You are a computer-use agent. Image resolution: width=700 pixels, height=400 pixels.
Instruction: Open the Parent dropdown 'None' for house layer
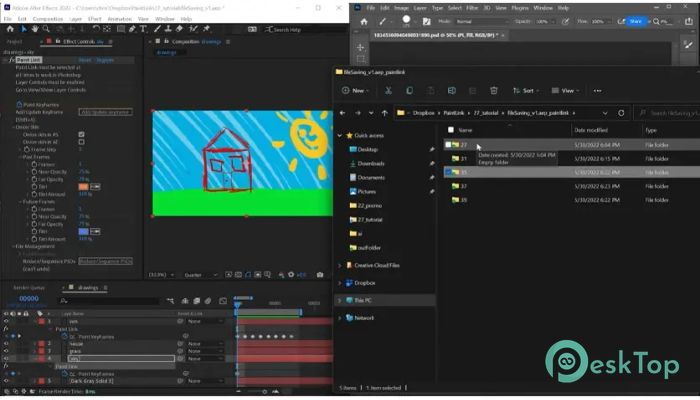(x=205, y=344)
